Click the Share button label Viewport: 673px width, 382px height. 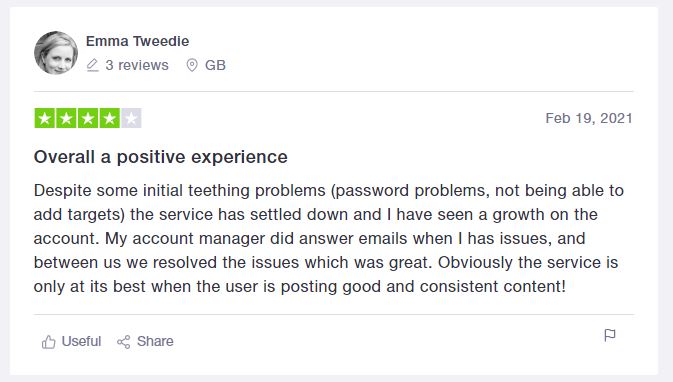pos(155,341)
